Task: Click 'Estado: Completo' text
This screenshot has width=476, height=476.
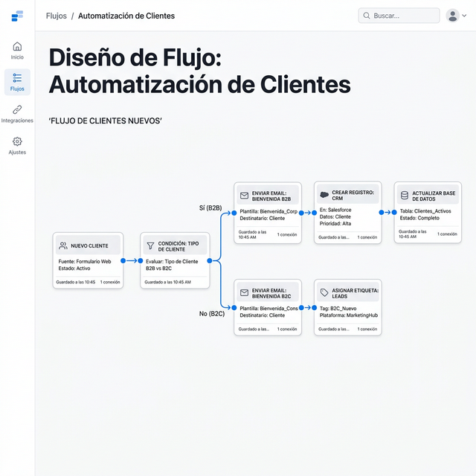Action: (419, 218)
